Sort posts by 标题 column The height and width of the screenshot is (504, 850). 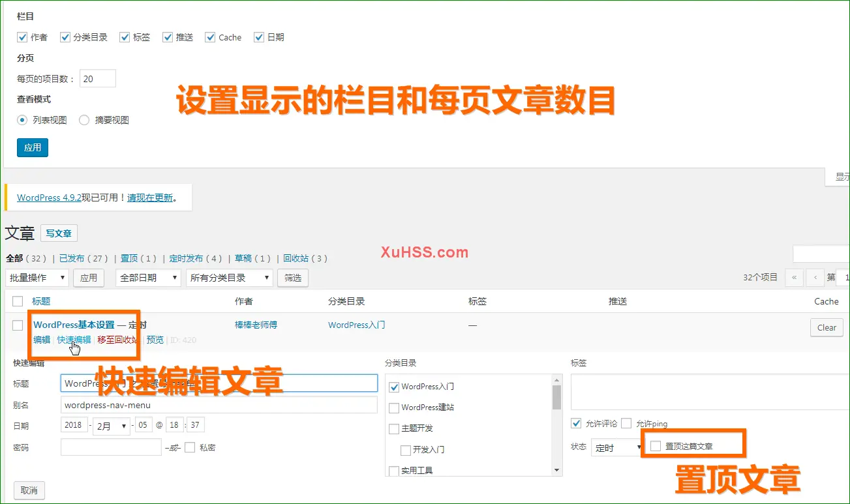(x=41, y=301)
